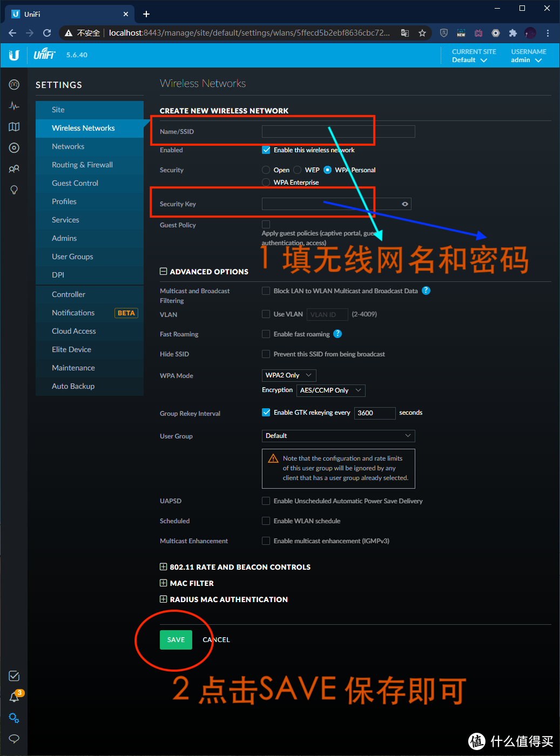Close the UniFi browser tab
The image size is (560, 756).
tap(126, 14)
